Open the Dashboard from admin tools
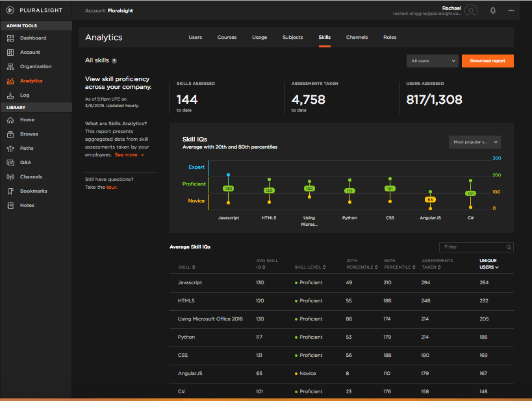The image size is (532, 401). click(x=30, y=39)
